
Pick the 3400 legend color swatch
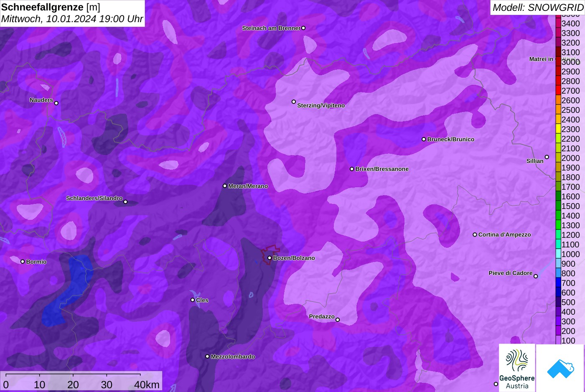click(558, 23)
